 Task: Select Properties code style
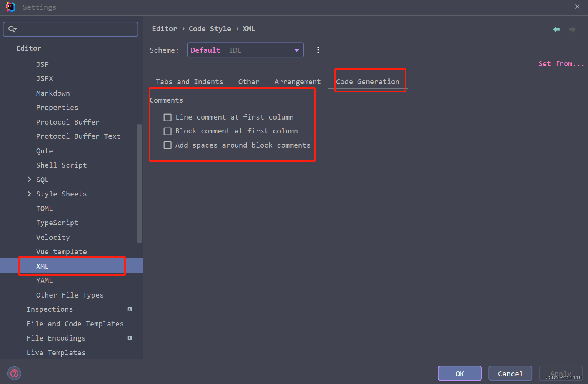(x=57, y=107)
